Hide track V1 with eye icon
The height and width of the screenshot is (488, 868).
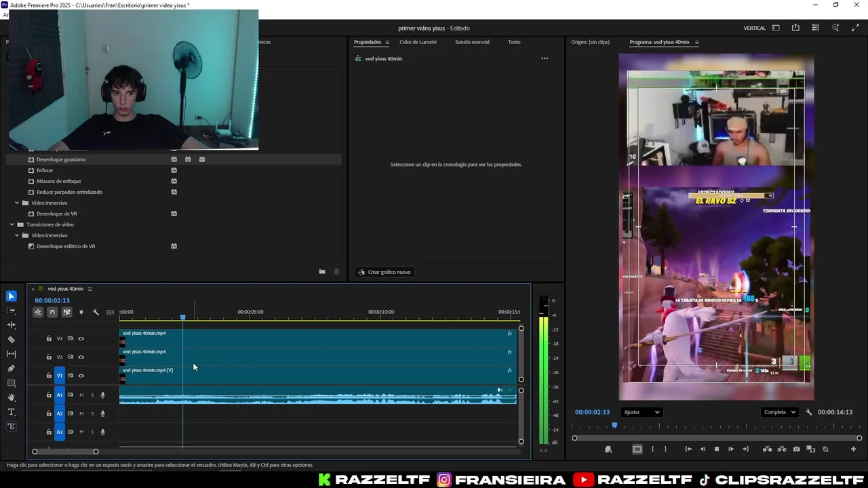tap(81, 375)
